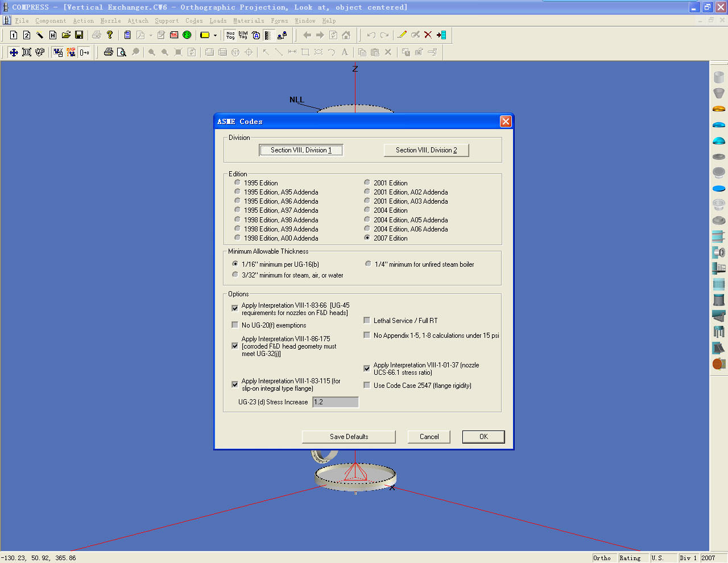
Task: Toggle Noz Tag display icon
Action: (230, 35)
